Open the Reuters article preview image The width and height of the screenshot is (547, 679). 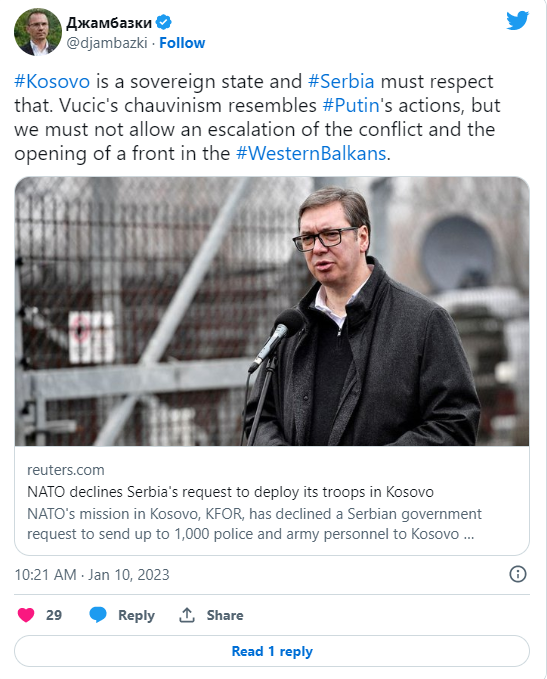(x=272, y=311)
